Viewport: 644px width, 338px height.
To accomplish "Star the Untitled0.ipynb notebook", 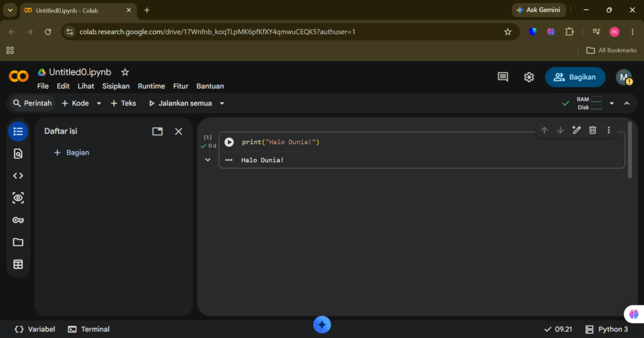I will pyautogui.click(x=125, y=72).
